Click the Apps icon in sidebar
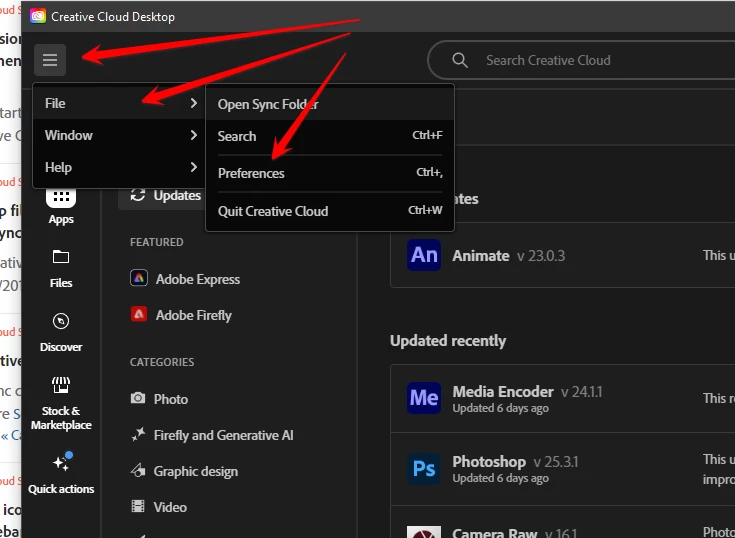Screen dimensions: 735x538 (x=61, y=197)
